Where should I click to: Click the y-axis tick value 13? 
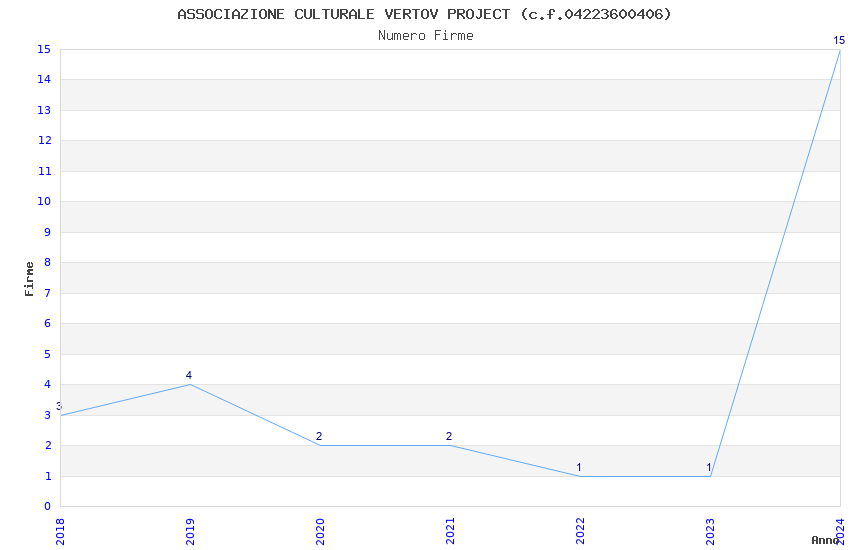click(44, 111)
